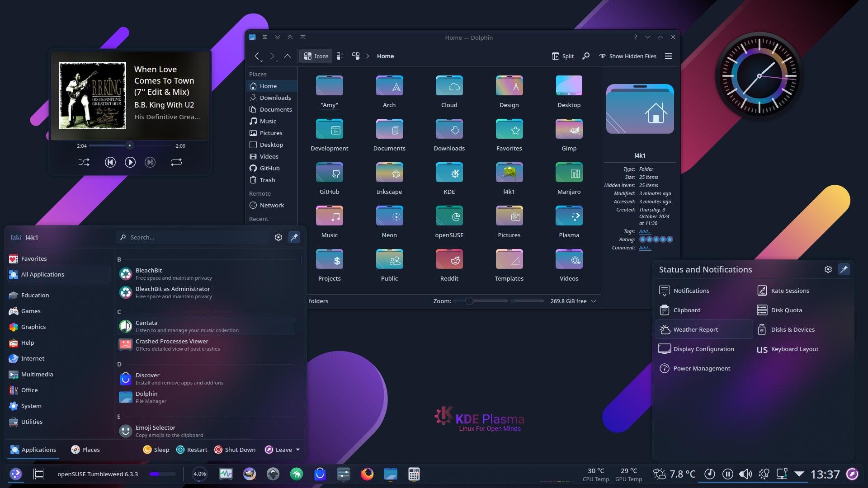Open Dolphin hamburger menu
868x488 pixels.
click(x=669, y=56)
